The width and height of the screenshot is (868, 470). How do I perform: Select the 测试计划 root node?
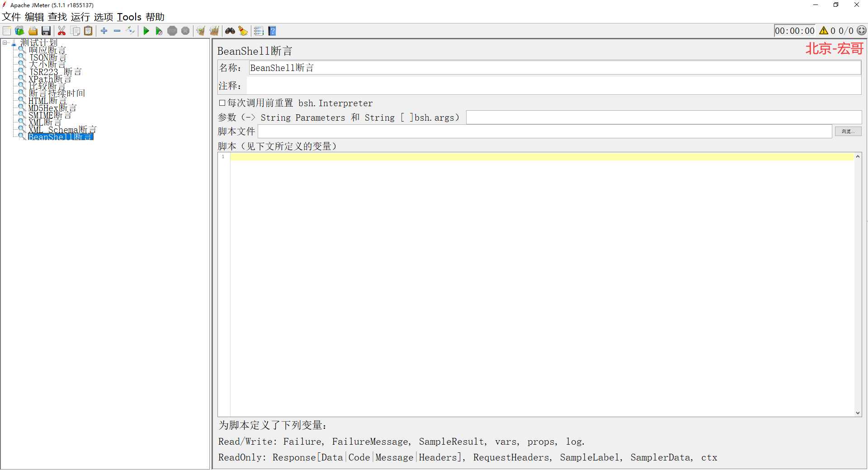click(38, 43)
